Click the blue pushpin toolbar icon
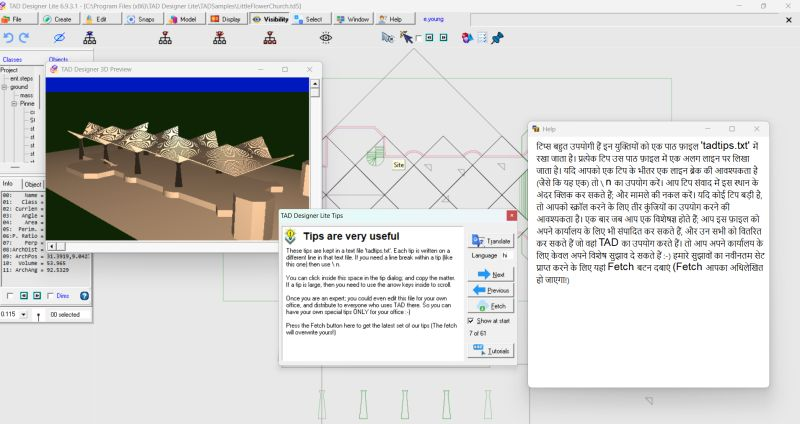The height and width of the screenshot is (424, 800). click(x=497, y=38)
